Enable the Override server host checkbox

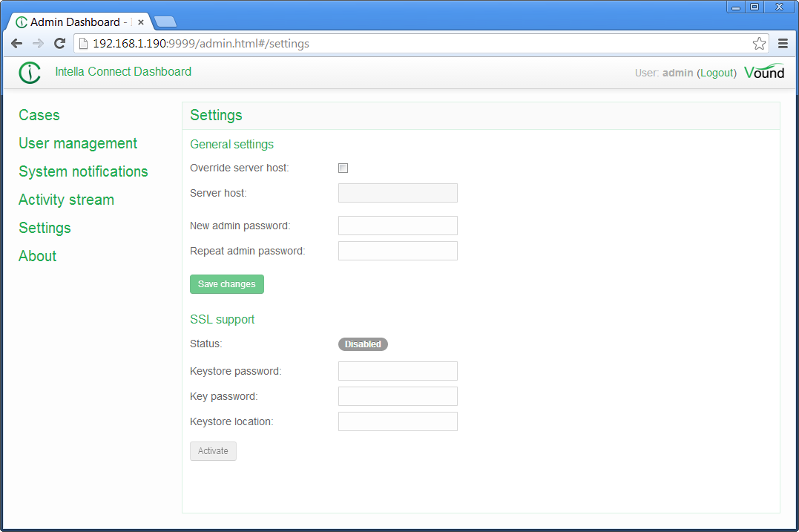pos(343,168)
